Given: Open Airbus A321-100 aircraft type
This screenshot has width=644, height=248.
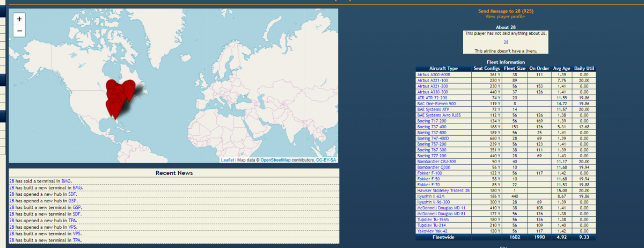Looking at the screenshot, I should [431, 80].
